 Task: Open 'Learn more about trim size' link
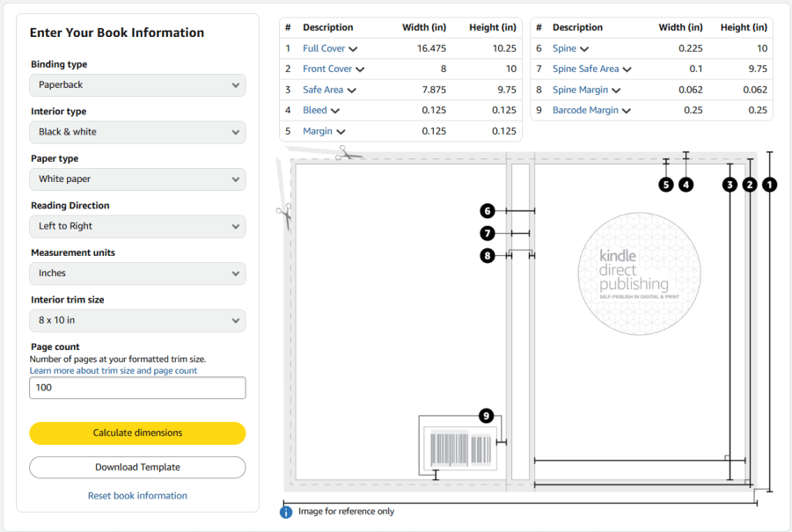point(114,371)
